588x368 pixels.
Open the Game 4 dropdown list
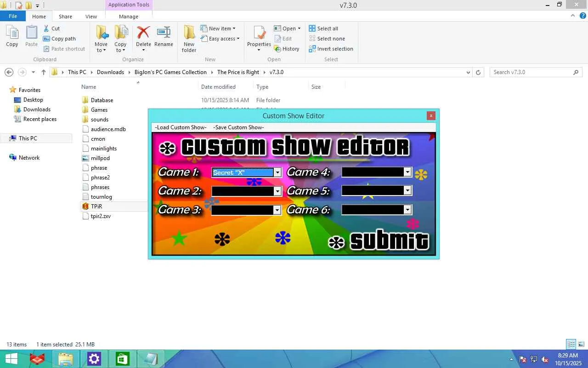[407, 172]
